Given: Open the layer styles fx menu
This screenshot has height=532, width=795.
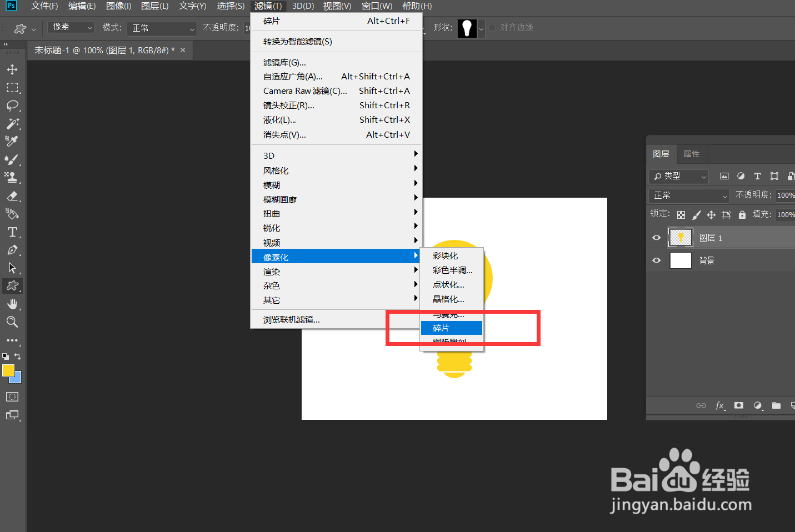Looking at the screenshot, I should pyautogui.click(x=720, y=406).
